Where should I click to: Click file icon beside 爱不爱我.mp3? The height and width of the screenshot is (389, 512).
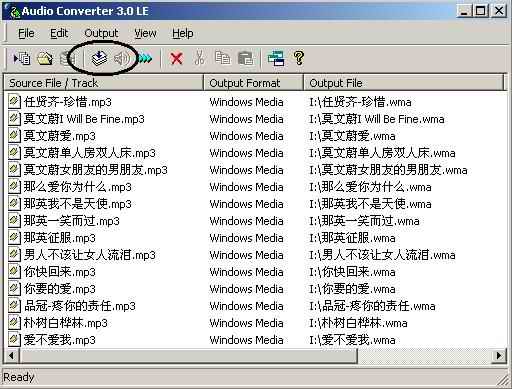click(14, 340)
